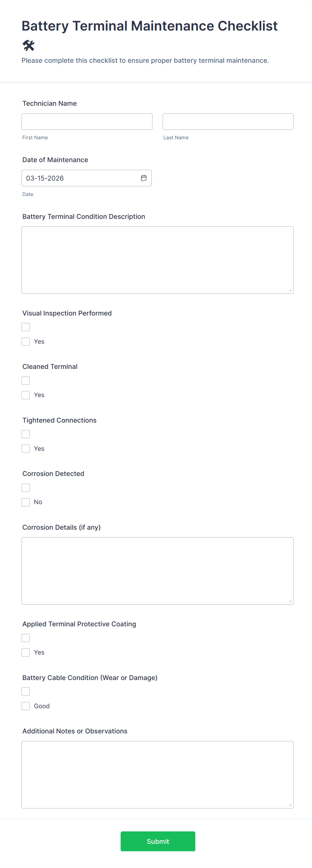The image size is (312, 868).
Task: Submit the maintenance checklist form
Action: tap(158, 841)
